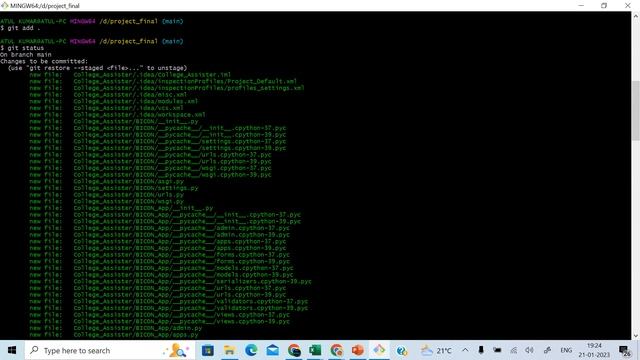640x360 pixels.
Task: Click the .idea/misc.xml file line
Action: (x=108, y=94)
